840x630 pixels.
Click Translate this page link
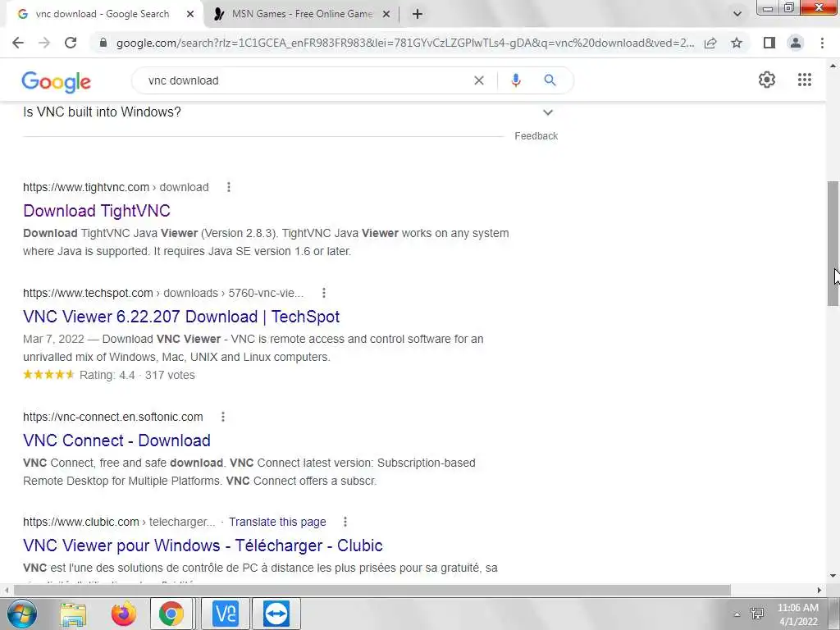pos(277,522)
